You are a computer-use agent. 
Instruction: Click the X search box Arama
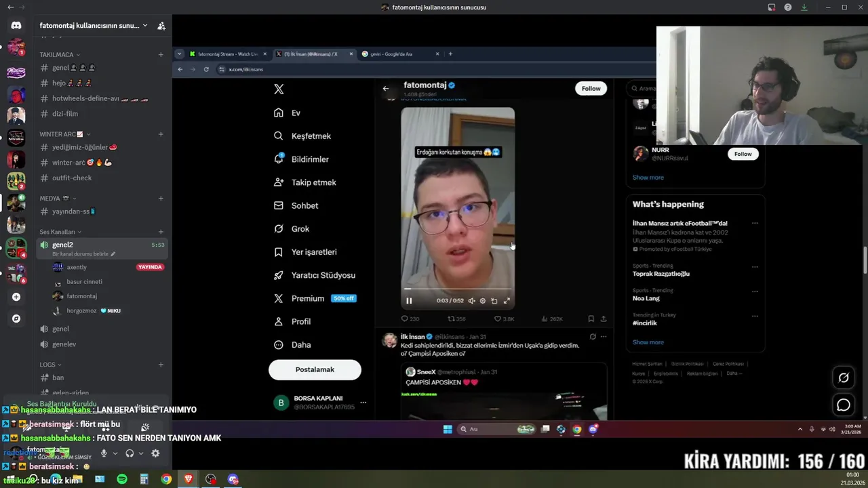pyautogui.click(x=643, y=88)
